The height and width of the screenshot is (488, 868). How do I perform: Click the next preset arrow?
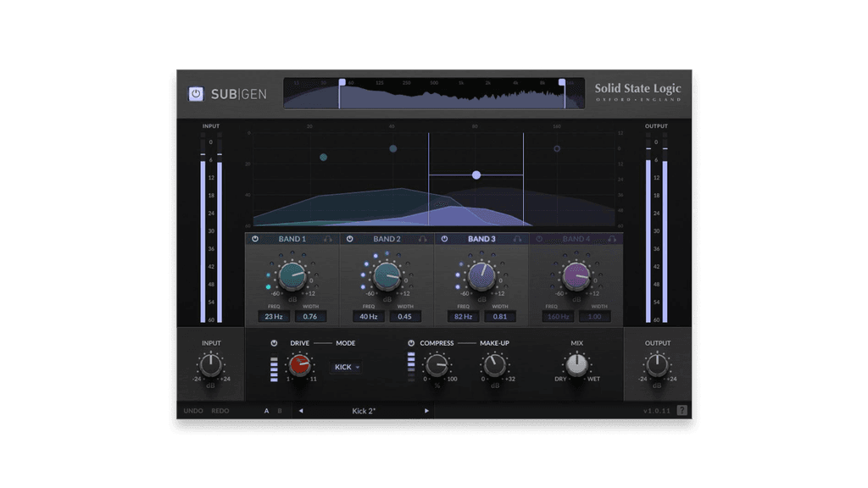click(426, 411)
